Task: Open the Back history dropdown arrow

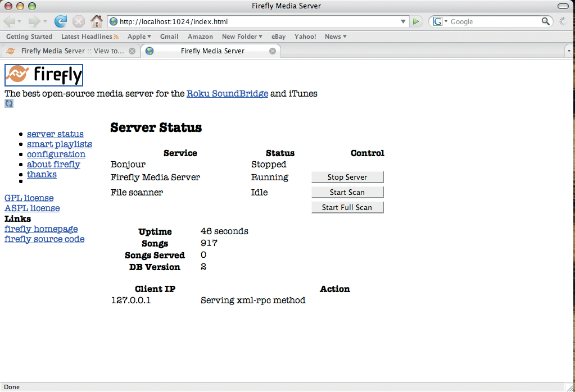Action: tap(19, 21)
